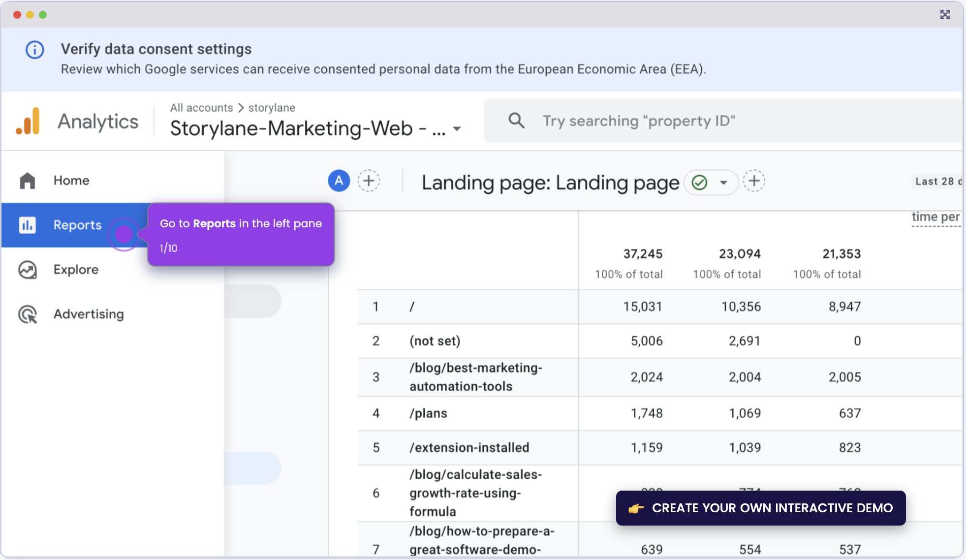This screenshot has width=966, height=560.
Task: Click the dashed plus to add a comparison
Action: pyautogui.click(x=369, y=181)
